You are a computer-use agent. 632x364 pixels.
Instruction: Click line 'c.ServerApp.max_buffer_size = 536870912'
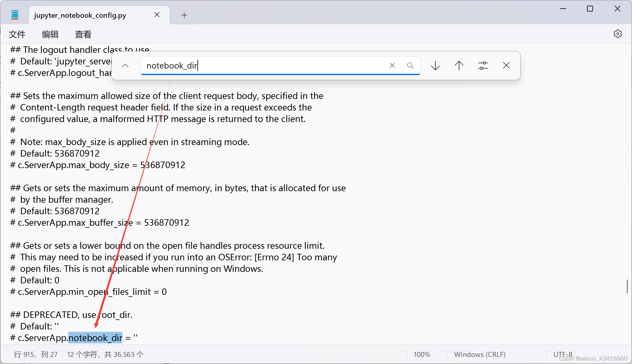[x=100, y=222]
